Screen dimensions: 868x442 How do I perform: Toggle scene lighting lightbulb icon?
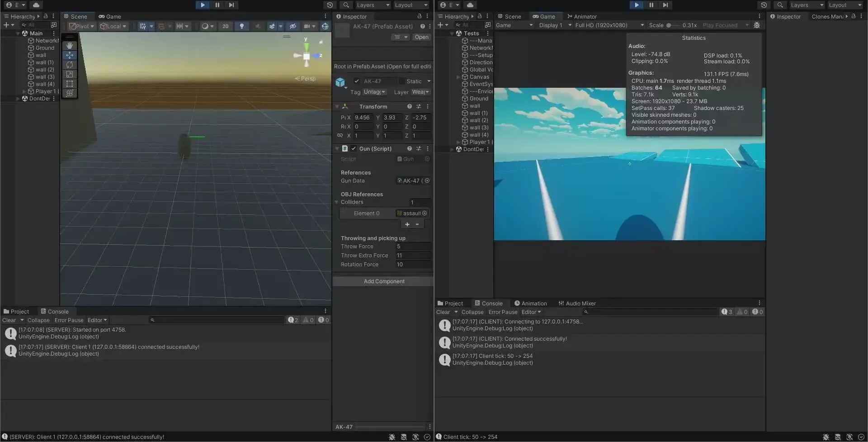click(x=241, y=26)
